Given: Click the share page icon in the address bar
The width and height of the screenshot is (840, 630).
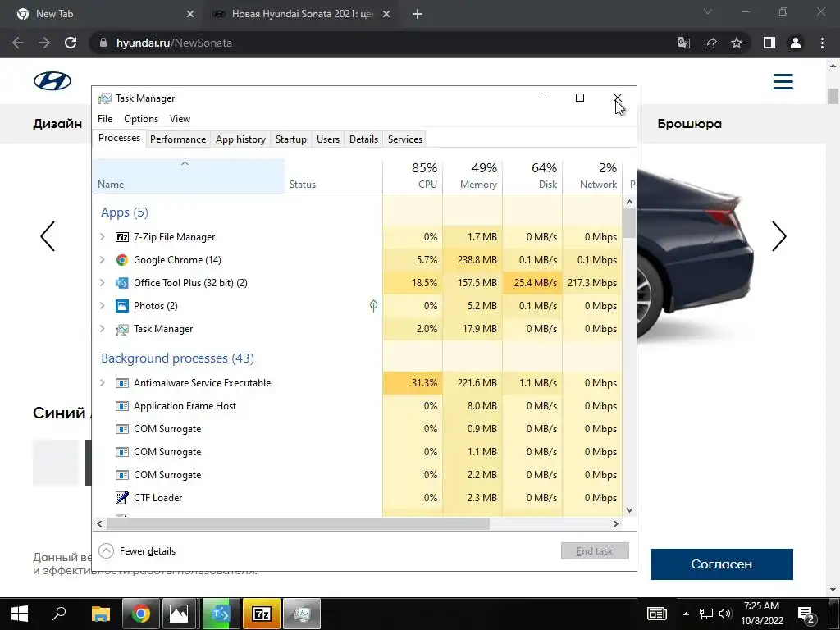Looking at the screenshot, I should (710, 43).
